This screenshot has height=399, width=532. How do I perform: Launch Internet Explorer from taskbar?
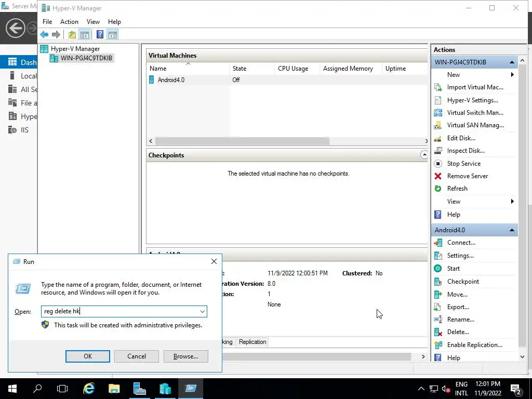[x=88, y=389]
